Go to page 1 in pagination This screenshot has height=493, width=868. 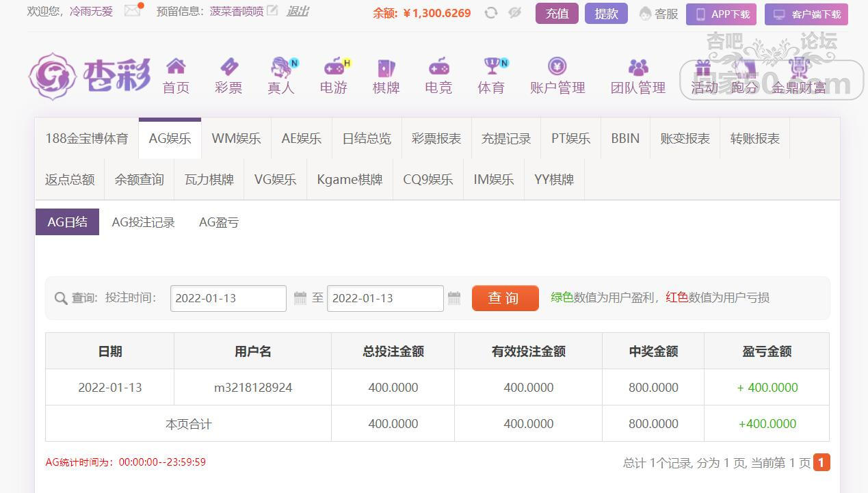pyautogui.click(x=821, y=463)
